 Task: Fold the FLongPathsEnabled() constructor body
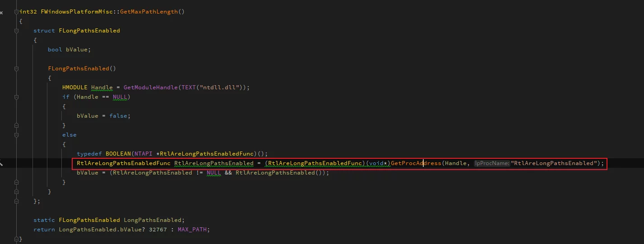point(17,69)
